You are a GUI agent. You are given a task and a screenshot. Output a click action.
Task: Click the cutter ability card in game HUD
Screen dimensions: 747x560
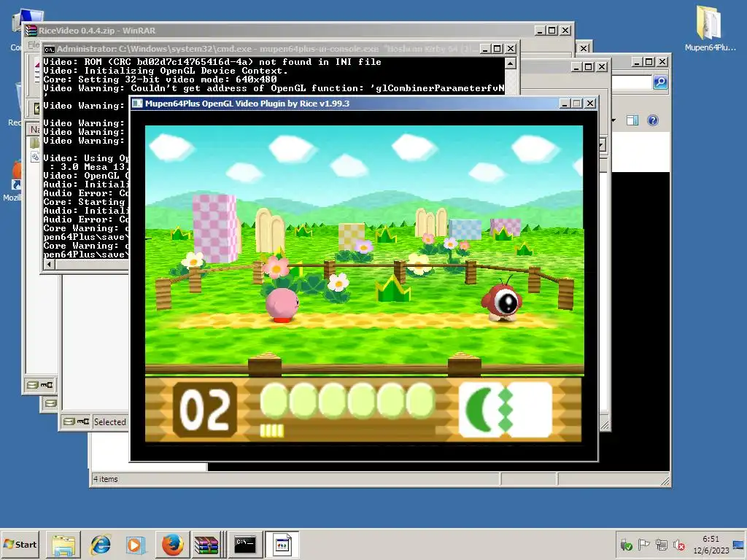[505, 410]
